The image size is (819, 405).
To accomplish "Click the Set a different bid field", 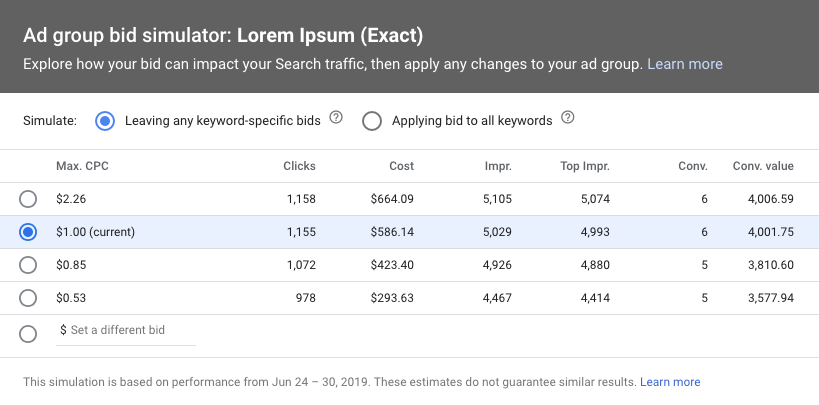I will tap(126, 331).
